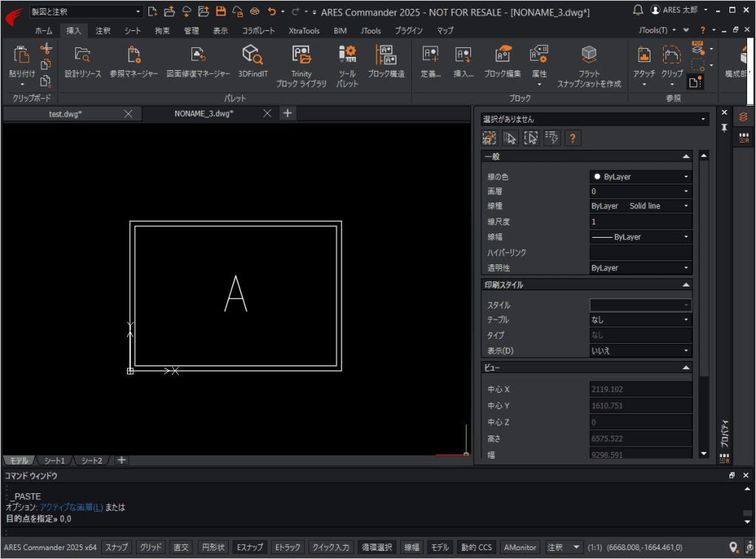
Task: Open the 線の色 ByLayer color dropdown
Action: [x=641, y=177]
